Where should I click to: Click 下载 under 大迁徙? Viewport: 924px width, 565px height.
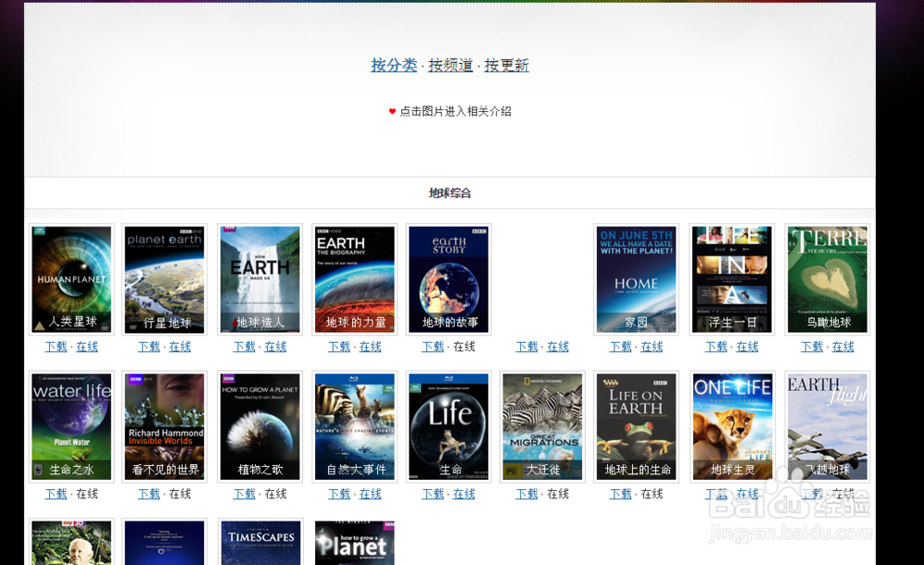[527, 494]
